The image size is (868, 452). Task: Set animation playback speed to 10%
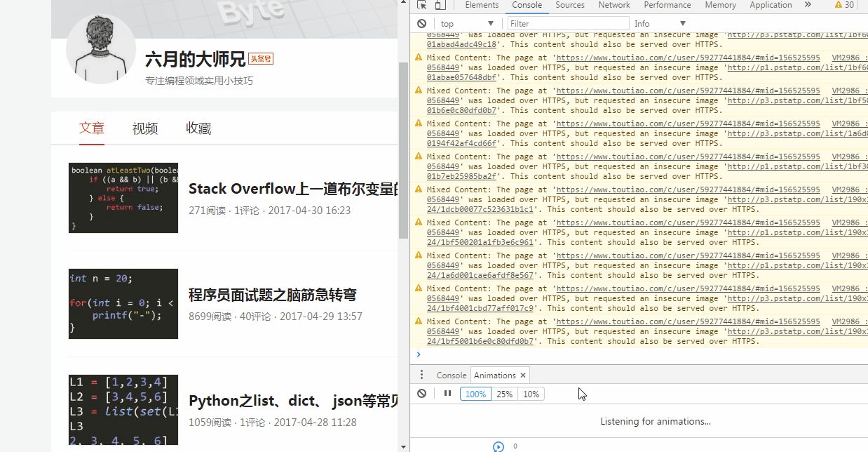point(531,394)
